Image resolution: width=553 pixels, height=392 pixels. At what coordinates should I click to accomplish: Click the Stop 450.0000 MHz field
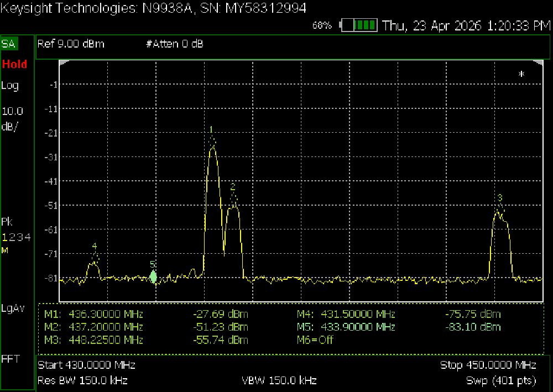tap(488, 365)
